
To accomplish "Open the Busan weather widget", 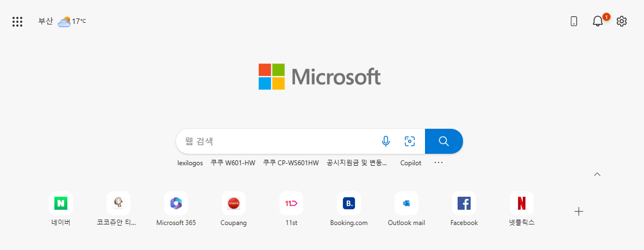I will click(x=62, y=21).
